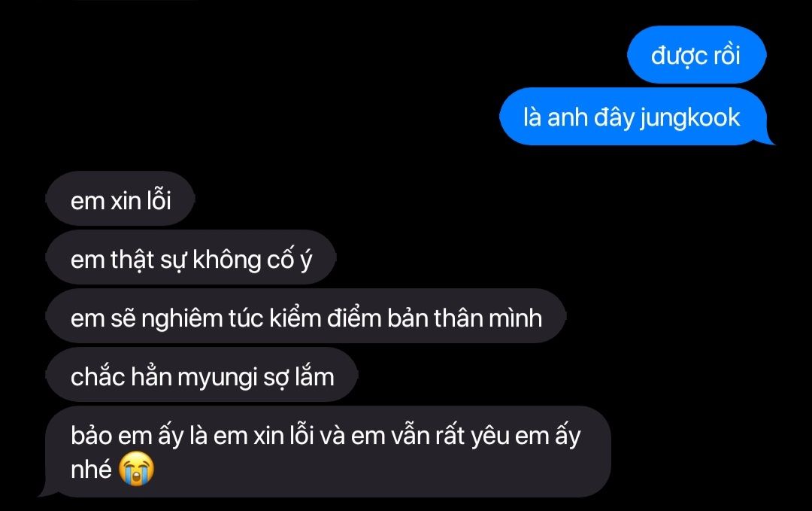Tap the "chắc hẳn myungi sợ lắm" message
This screenshot has height=511, width=812.
(x=202, y=375)
